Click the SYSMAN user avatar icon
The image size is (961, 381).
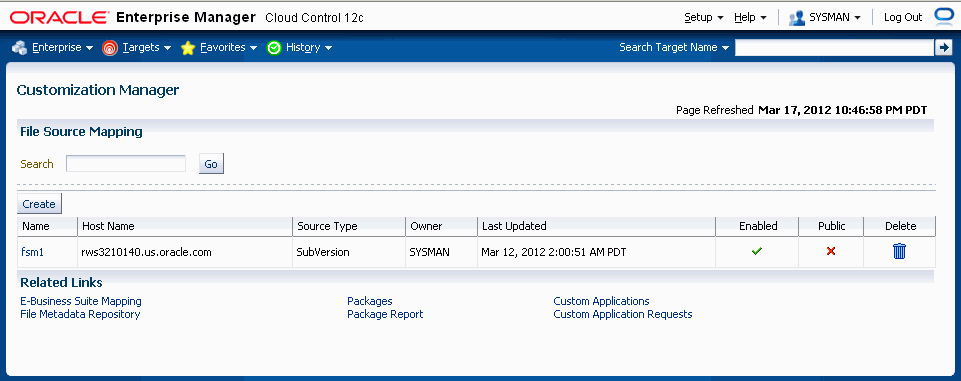point(797,18)
